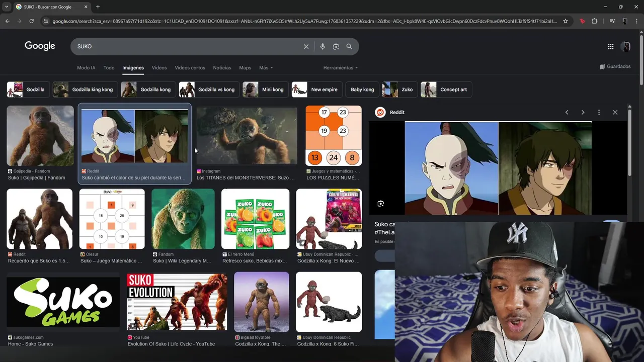Open the Reddit source icon in preview
This screenshot has height=362, width=644.
(x=380, y=112)
